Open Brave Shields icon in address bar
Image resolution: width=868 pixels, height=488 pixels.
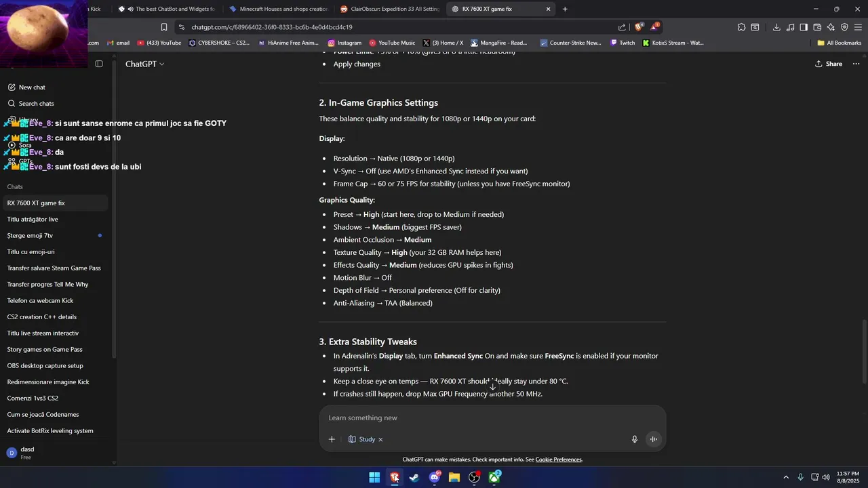[x=639, y=27]
